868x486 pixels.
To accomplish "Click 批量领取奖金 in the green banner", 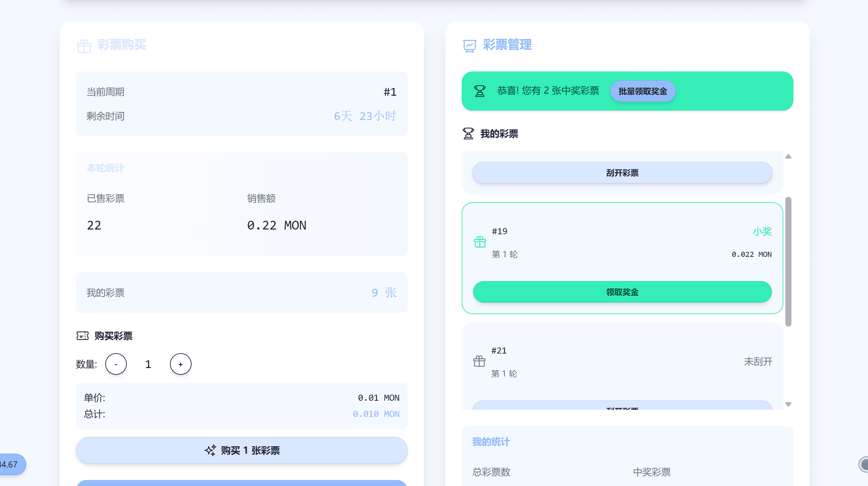I will point(642,91).
